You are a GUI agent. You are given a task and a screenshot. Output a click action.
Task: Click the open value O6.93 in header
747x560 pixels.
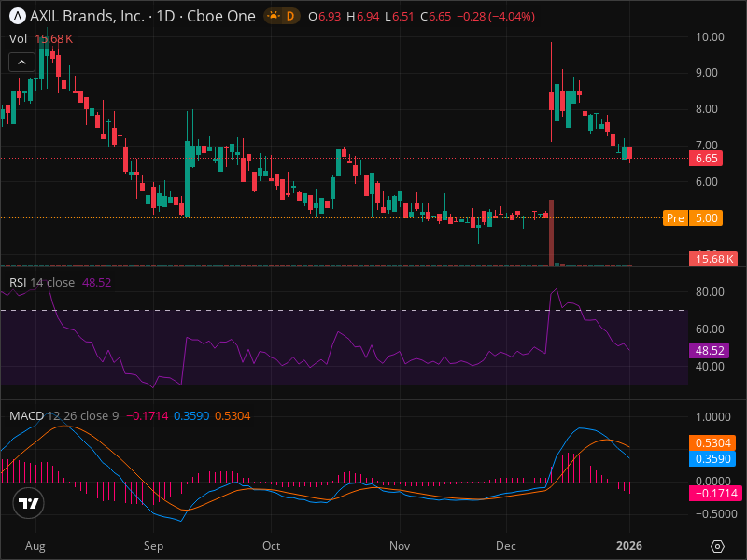pyautogui.click(x=324, y=17)
